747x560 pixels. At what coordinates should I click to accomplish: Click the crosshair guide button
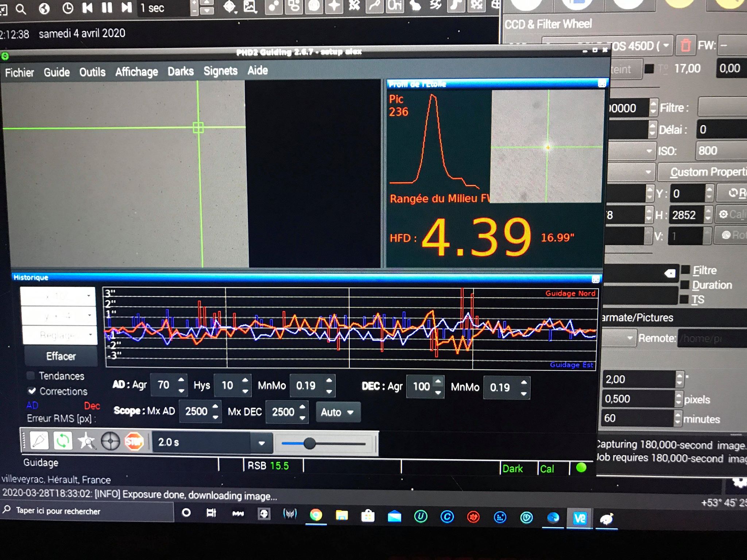coord(110,442)
